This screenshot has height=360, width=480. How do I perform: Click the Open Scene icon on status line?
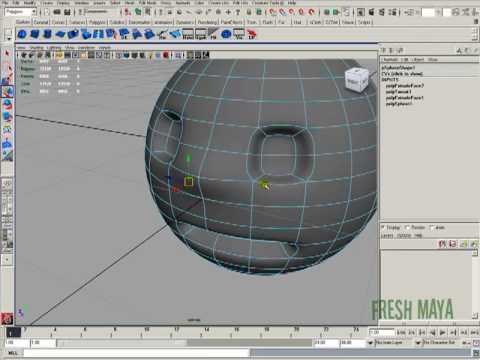(x=57, y=12)
